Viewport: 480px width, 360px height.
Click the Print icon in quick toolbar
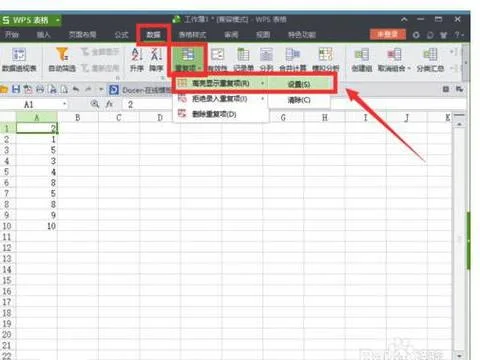(40, 89)
